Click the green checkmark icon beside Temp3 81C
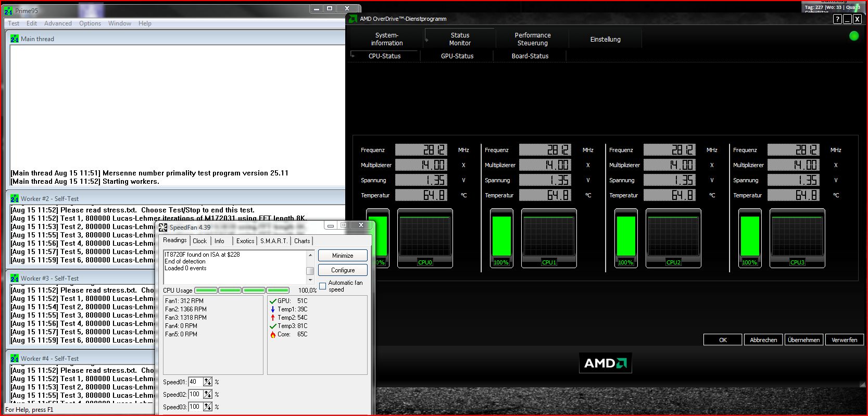Screen dimensions: 868x416 (x=273, y=326)
